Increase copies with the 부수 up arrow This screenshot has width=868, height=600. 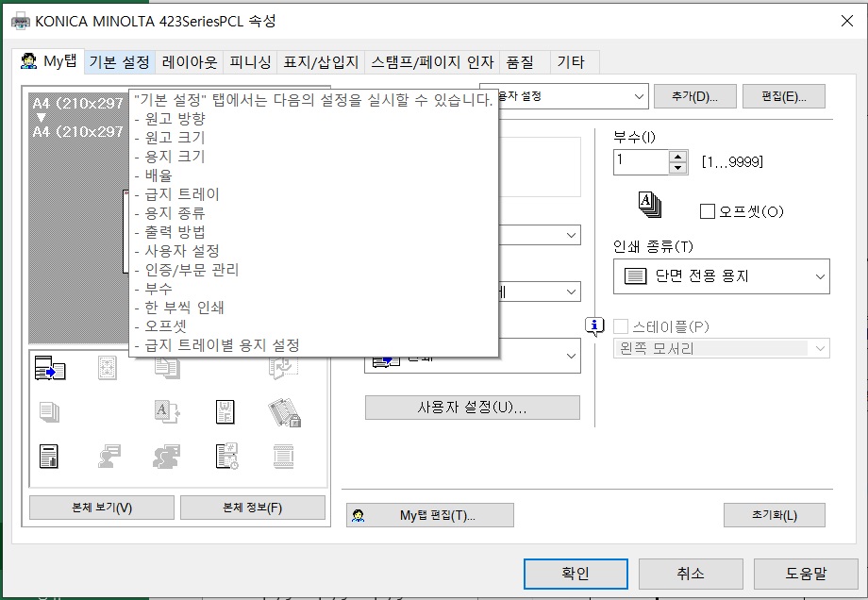coord(677,157)
